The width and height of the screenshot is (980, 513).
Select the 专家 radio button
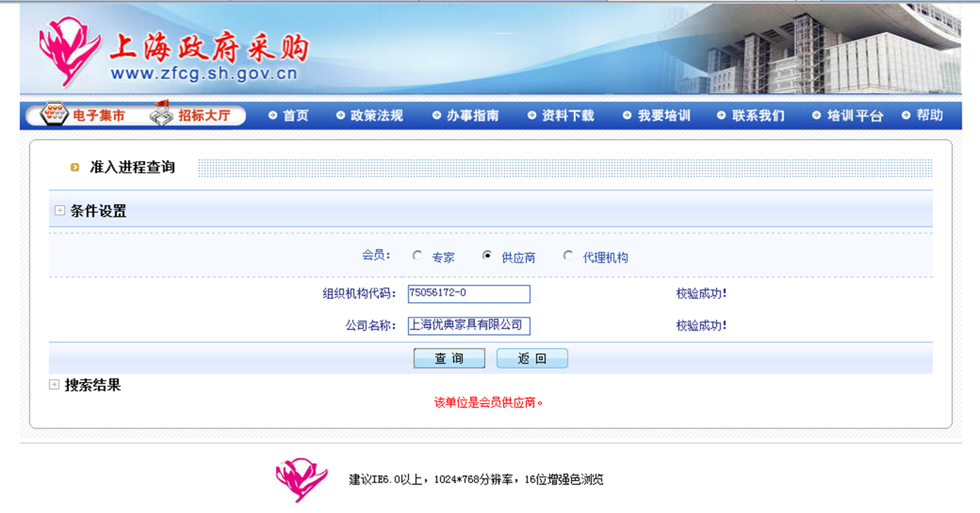[x=417, y=255]
